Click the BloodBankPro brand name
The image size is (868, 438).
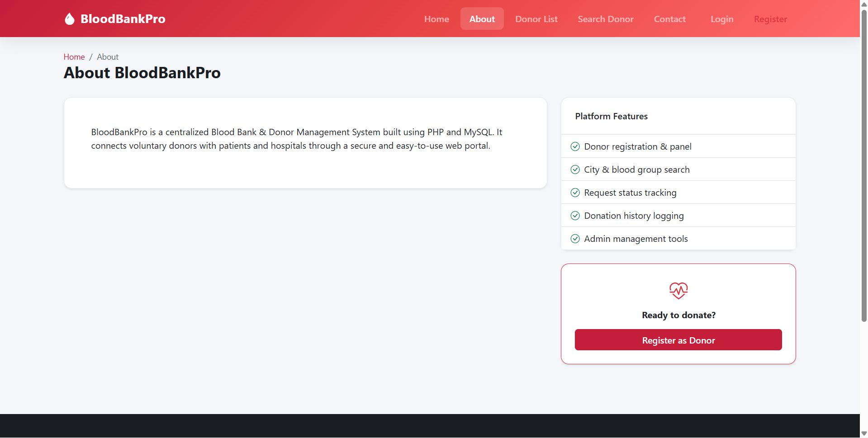[123, 19]
